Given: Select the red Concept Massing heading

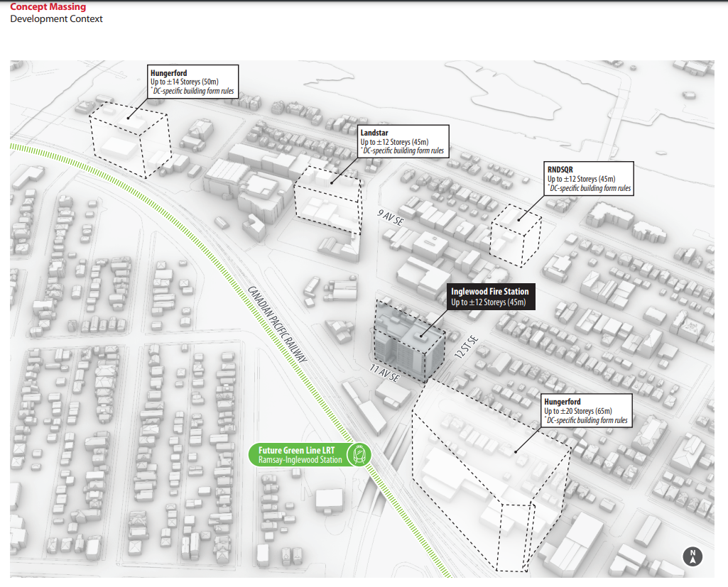Looking at the screenshot, I should tap(48, 6).
